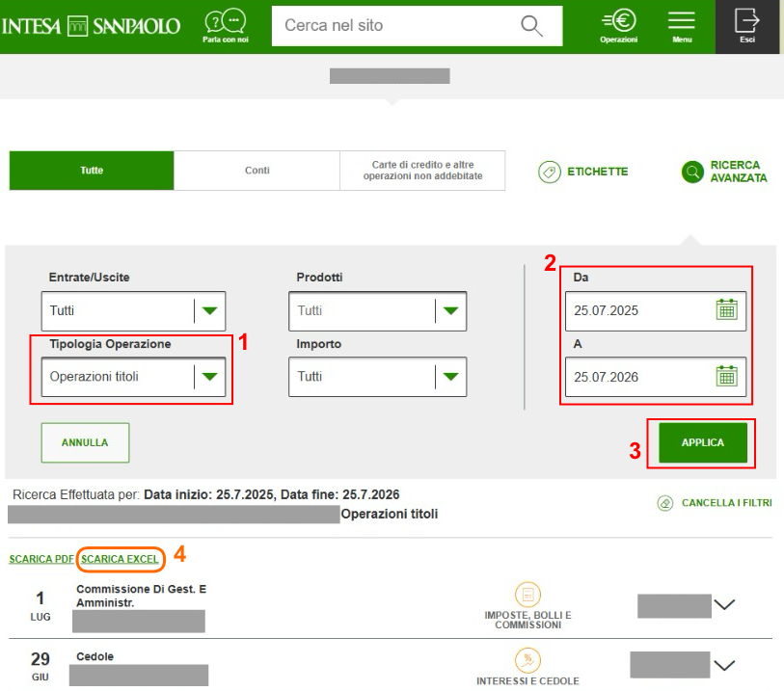Image resolution: width=784 pixels, height=691 pixels.
Task: Click the Operazioni titoli filter summary text
Action: coord(390,514)
